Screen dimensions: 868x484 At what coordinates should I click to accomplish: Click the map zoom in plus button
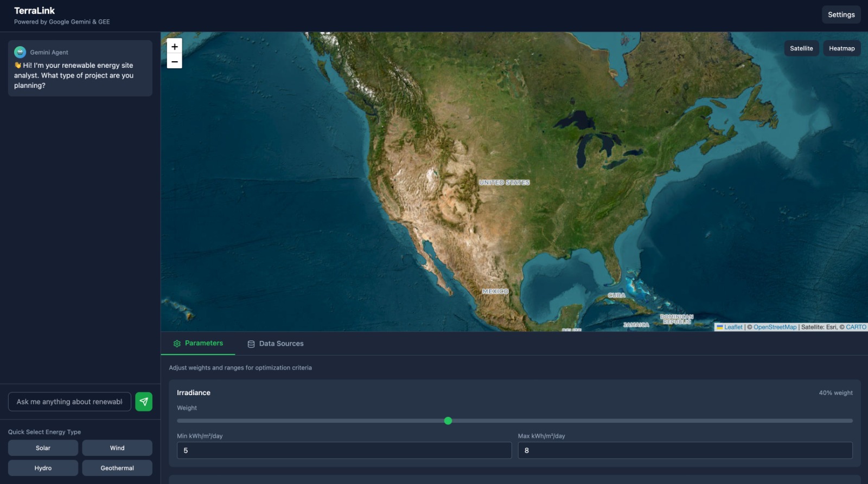174,47
